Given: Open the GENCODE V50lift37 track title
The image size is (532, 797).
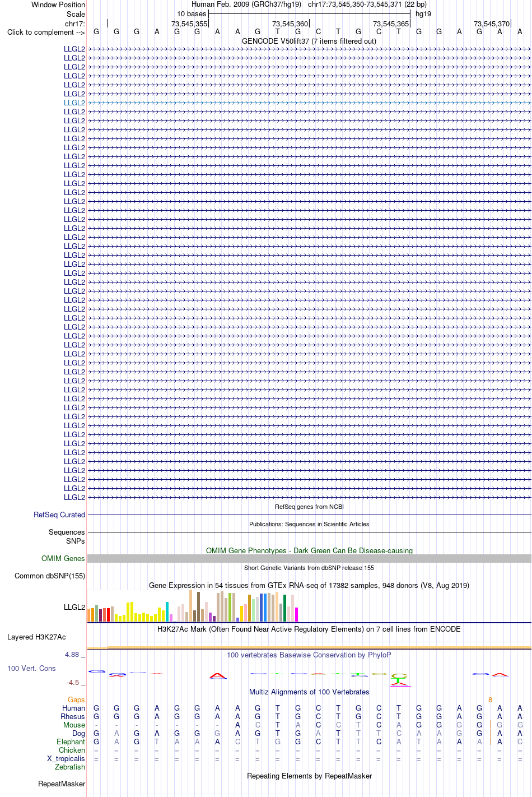Looking at the screenshot, I should click(x=309, y=41).
